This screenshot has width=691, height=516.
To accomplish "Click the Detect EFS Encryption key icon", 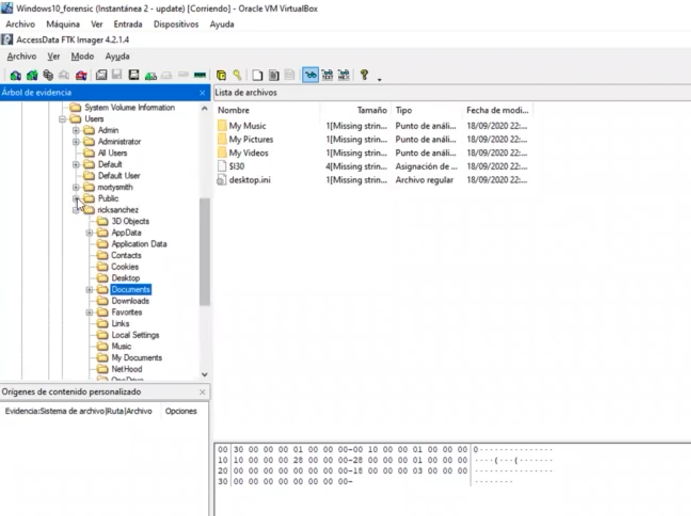I will pyautogui.click(x=237, y=75).
